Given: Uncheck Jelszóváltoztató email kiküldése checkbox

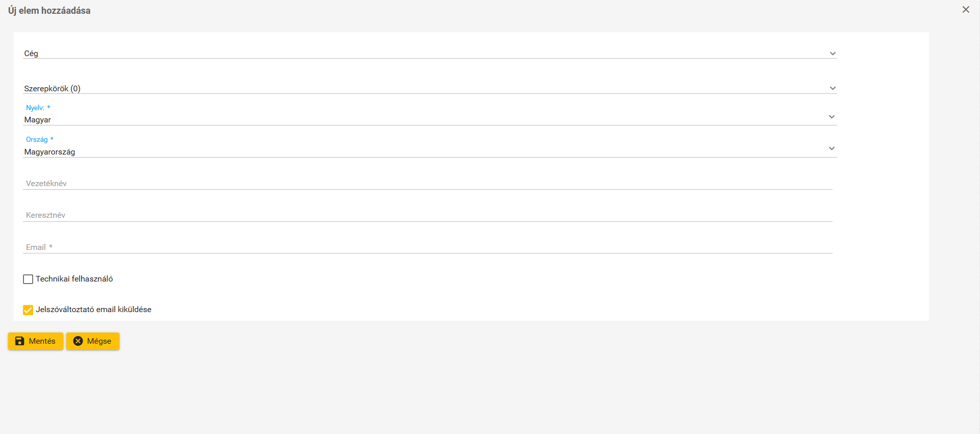Looking at the screenshot, I should pos(28,310).
